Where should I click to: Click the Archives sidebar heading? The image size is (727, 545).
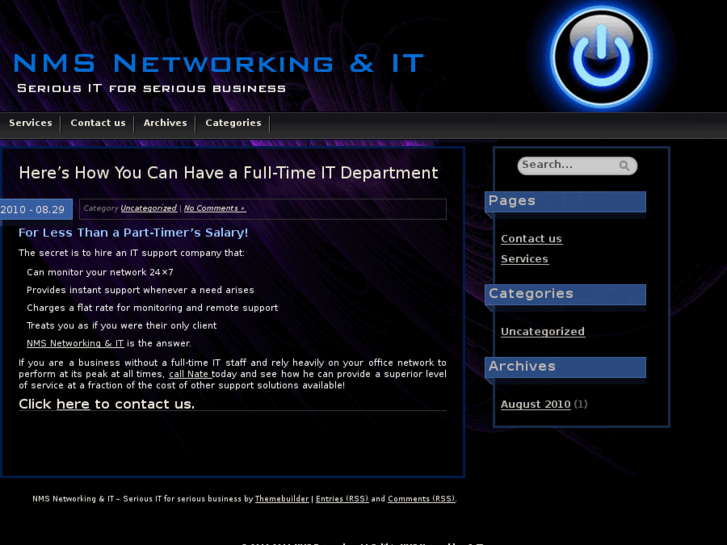click(565, 367)
